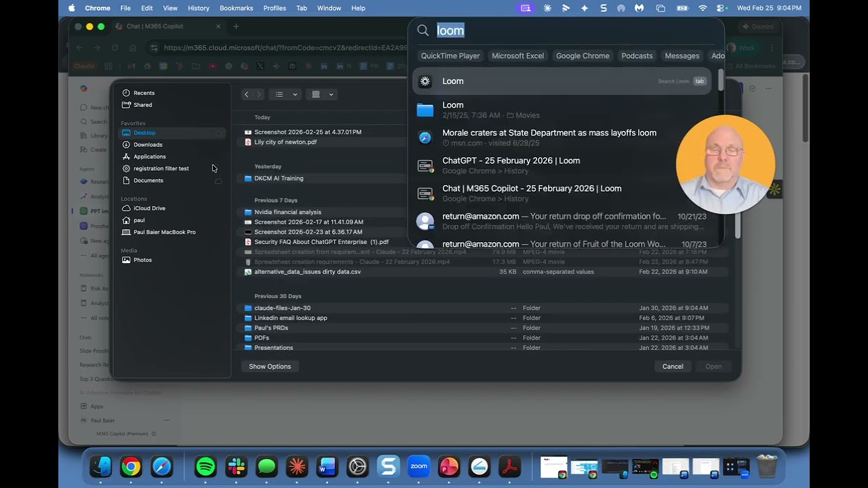Open System Settings from the Dock
The image size is (868, 488).
[x=357, y=466]
